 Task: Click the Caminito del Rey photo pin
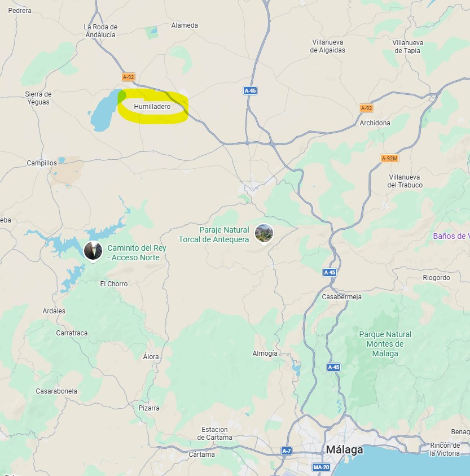(x=93, y=251)
